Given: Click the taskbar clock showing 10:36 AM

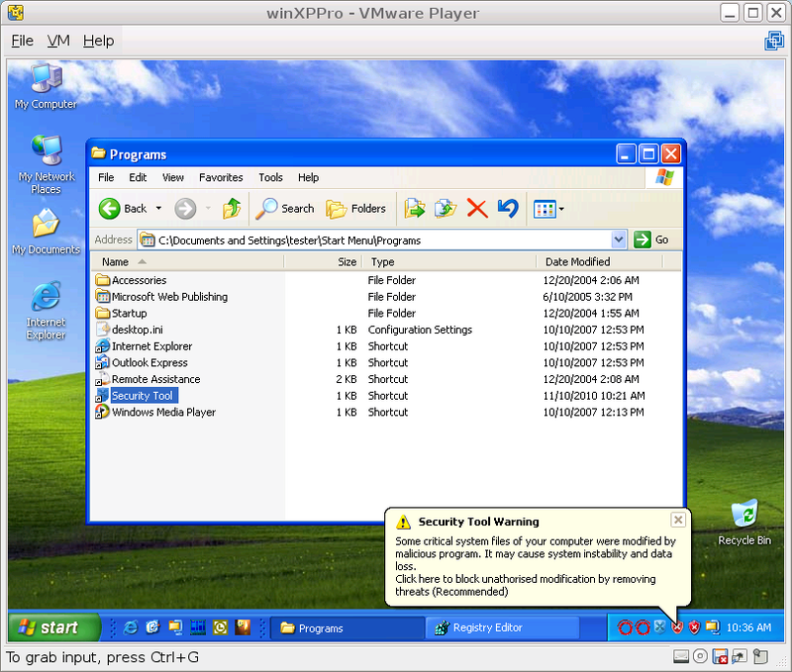Looking at the screenshot, I should [x=748, y=627].
